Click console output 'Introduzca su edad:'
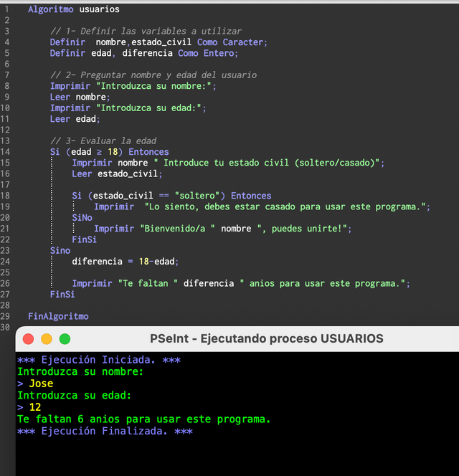 [74, 395]
